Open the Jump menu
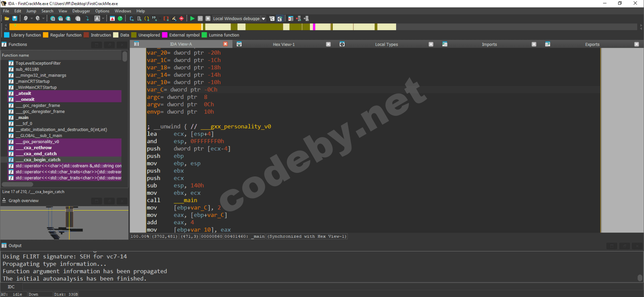The height and width of the screenshot is (297, 644). click(x=31, y=11)
